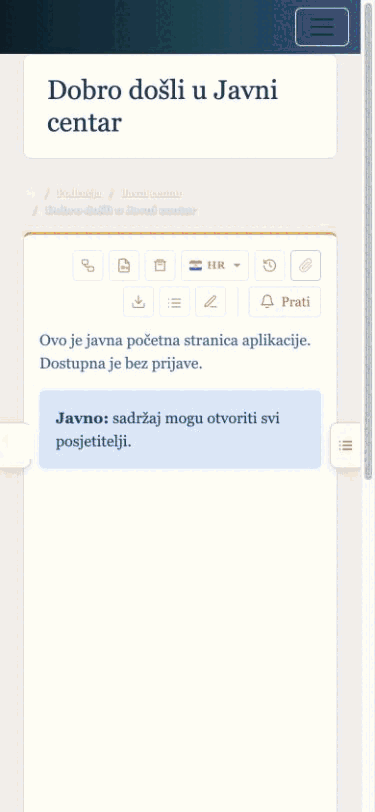
Task: Click the bold 'Javno:' label in notice
Action: 82,418
